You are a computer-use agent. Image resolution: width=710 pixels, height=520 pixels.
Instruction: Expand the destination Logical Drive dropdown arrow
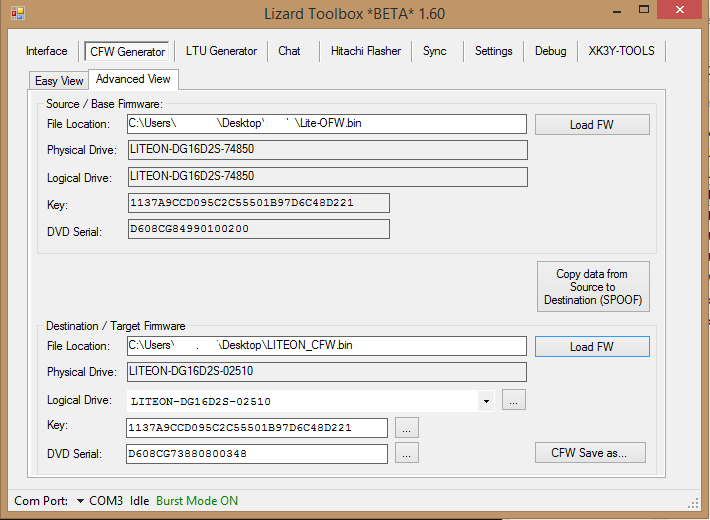click(486, 401)
